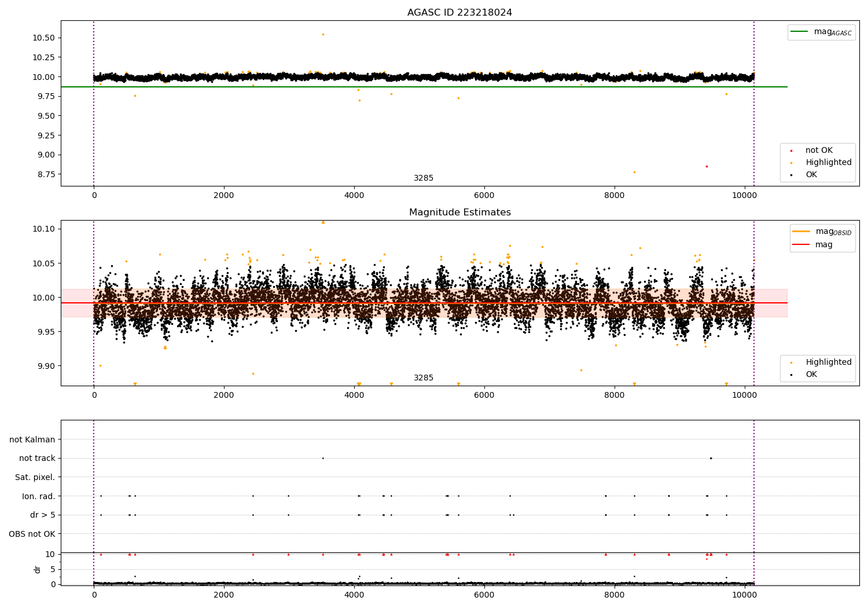This screenshot has width=868, height=608.
Task: Click the 6000 x-axis tick under Magnitude Estimates plot
Action: [484, 395]
